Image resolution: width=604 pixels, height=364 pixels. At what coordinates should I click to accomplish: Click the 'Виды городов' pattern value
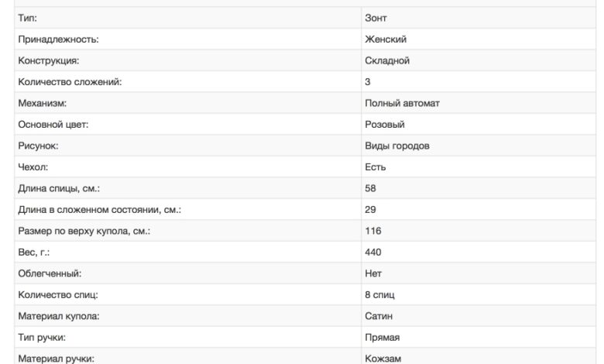pyautogui.click(x=397, y=146)
